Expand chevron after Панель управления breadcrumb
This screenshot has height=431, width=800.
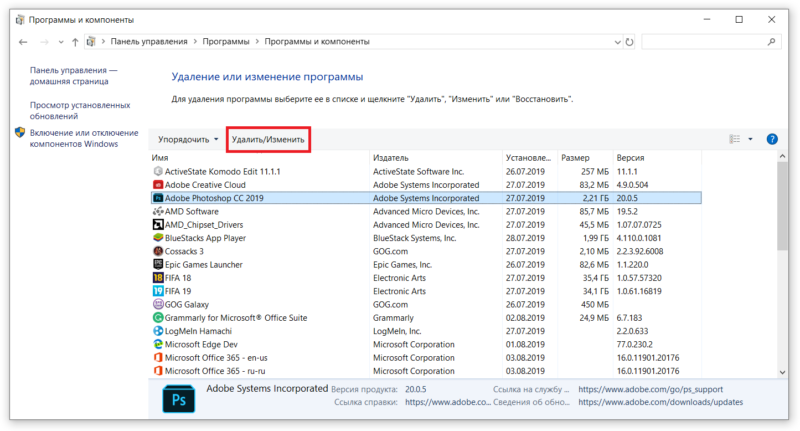click(x=195, y=42)
